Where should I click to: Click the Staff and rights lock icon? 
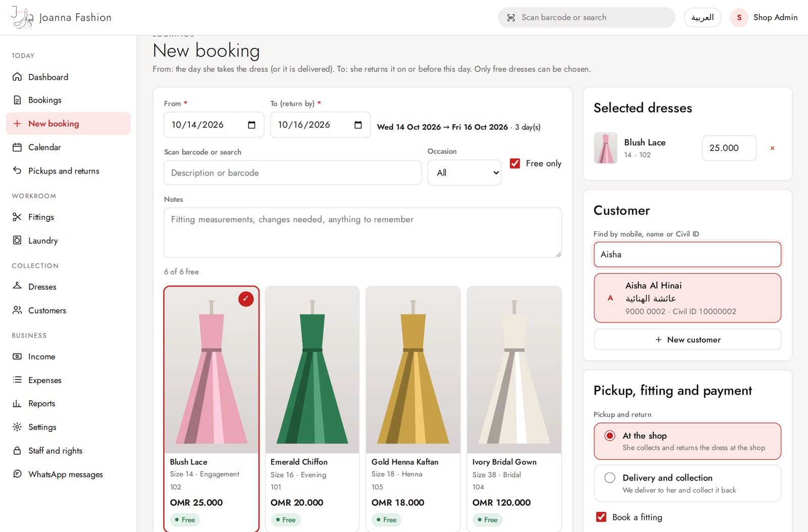(17, 451)
